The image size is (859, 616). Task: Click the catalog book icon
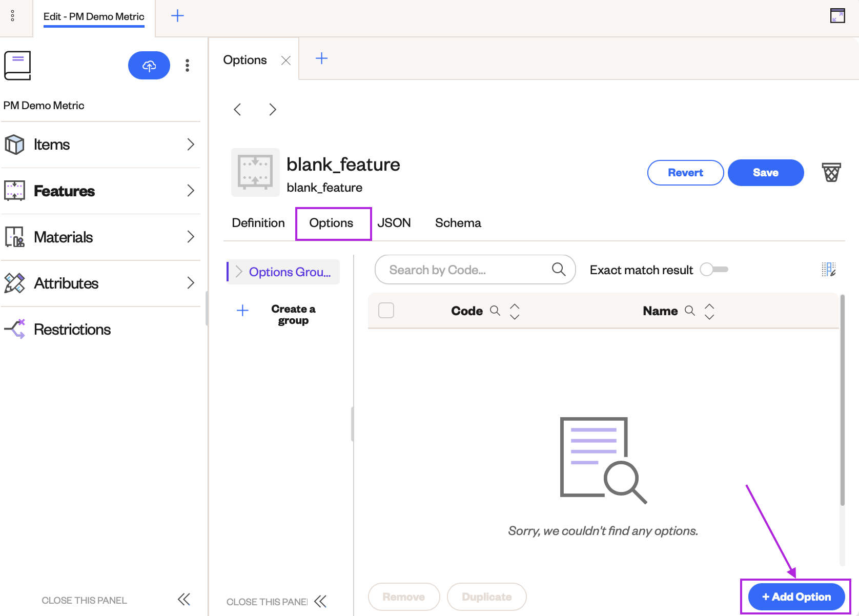point(17,66)
